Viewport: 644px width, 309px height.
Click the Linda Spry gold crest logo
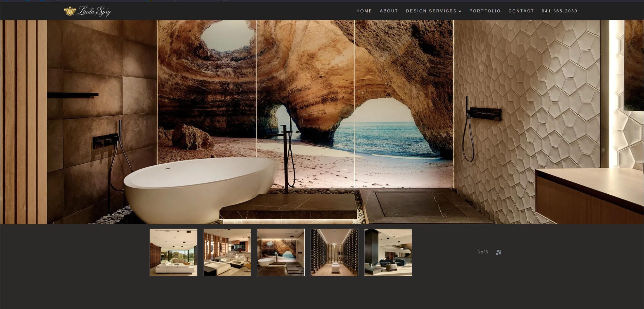pos(69,11)
